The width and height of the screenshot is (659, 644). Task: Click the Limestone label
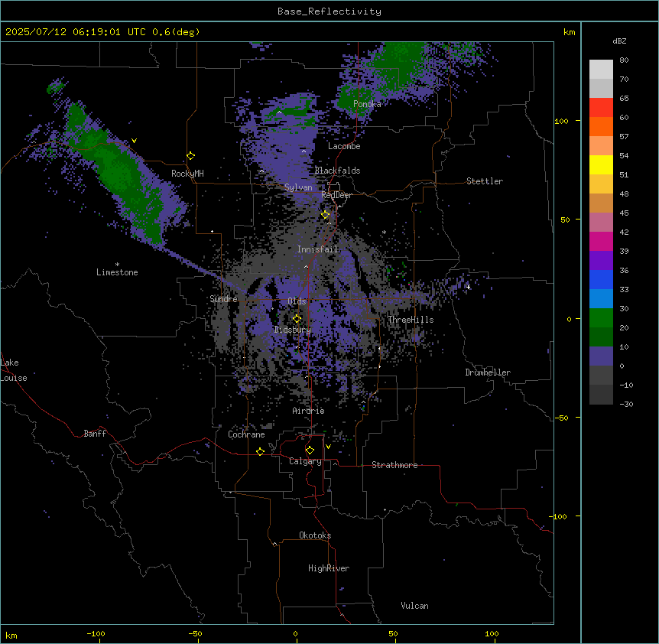(117, 272)
